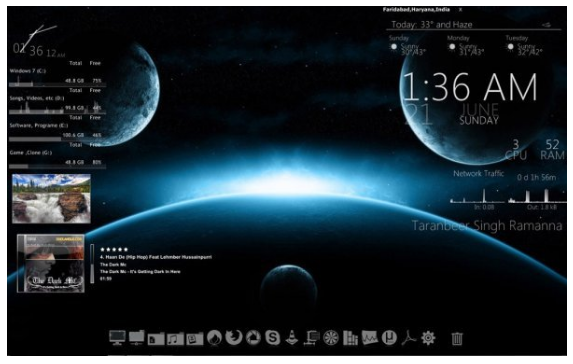
Task: Open the 'Software, Programe (E:)' drive label
Action: tap(39, 125)
